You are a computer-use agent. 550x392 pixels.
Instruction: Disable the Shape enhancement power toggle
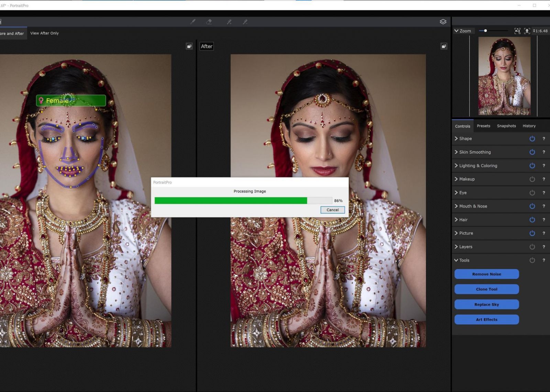532,139
